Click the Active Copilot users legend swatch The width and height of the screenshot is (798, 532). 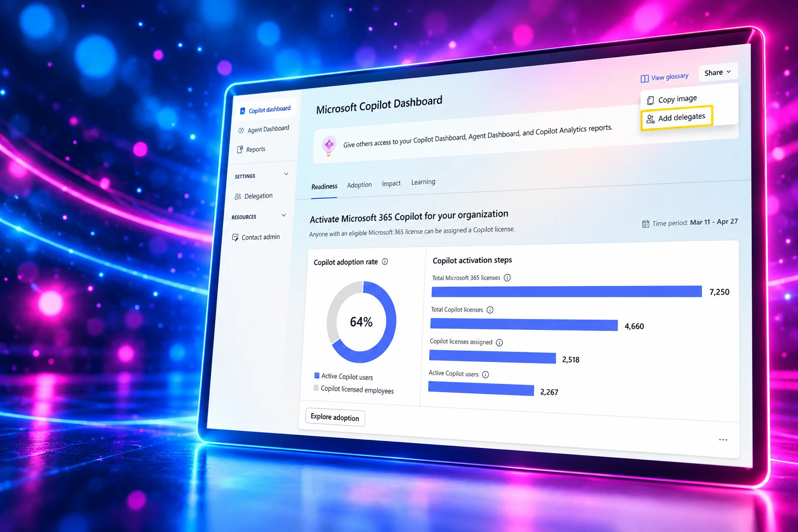pos(317,376)
